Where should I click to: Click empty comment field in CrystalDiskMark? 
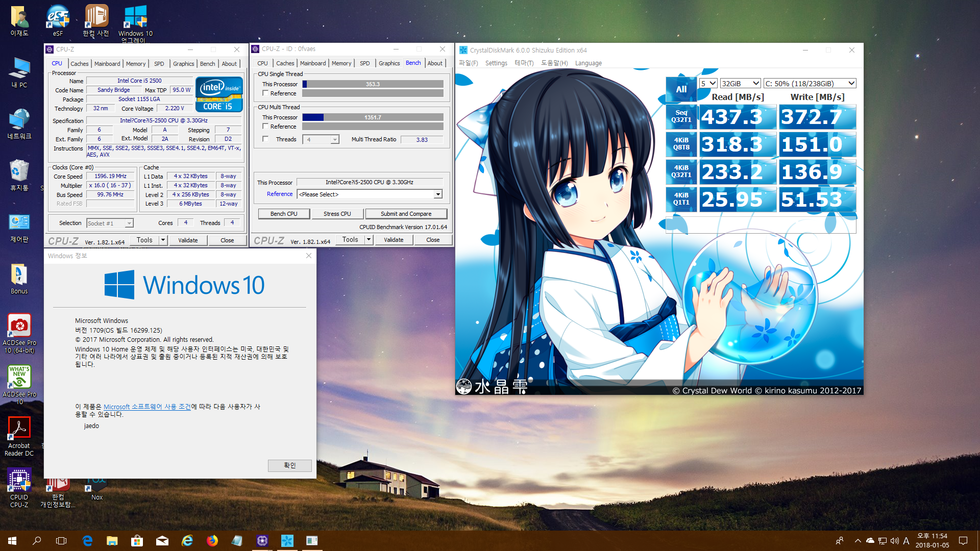pos(761,225)
